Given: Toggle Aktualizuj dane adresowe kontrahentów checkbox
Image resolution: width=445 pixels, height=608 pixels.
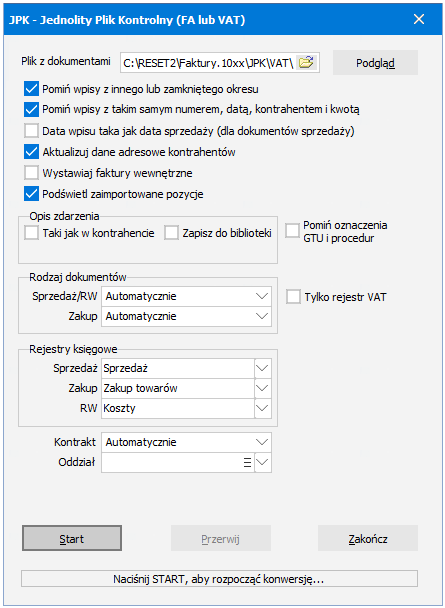Looking at the screenshot, I should tap(31, 152).
